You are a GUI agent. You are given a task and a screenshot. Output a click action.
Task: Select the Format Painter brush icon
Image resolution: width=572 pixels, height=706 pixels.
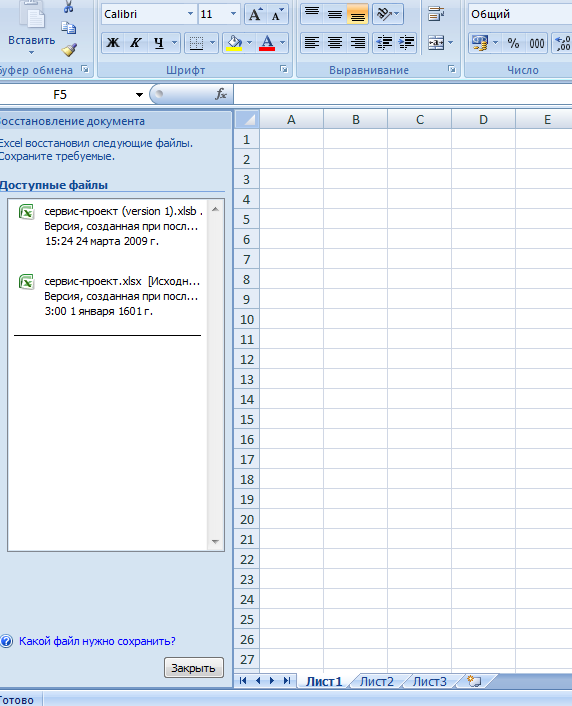[69, 50]
